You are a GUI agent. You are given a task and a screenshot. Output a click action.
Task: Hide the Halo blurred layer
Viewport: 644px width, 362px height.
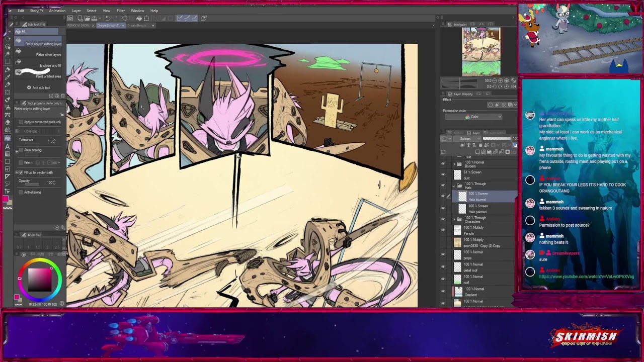443,196
